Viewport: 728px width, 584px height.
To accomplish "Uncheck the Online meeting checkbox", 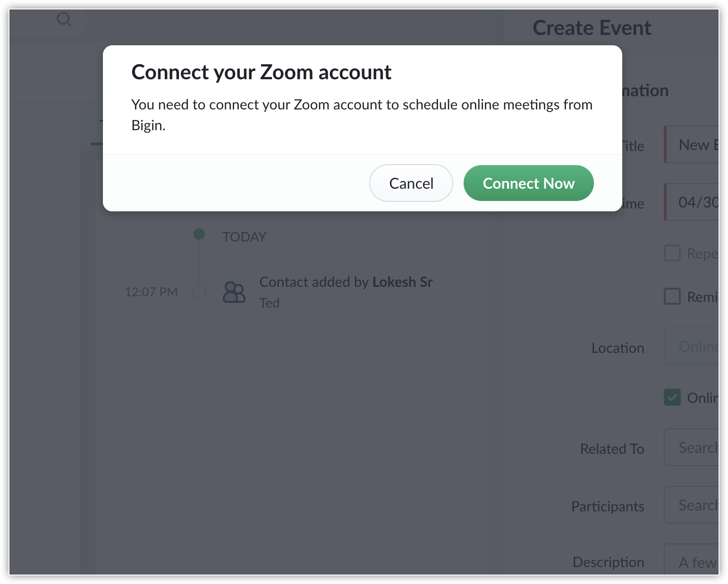I will (672, 397).
